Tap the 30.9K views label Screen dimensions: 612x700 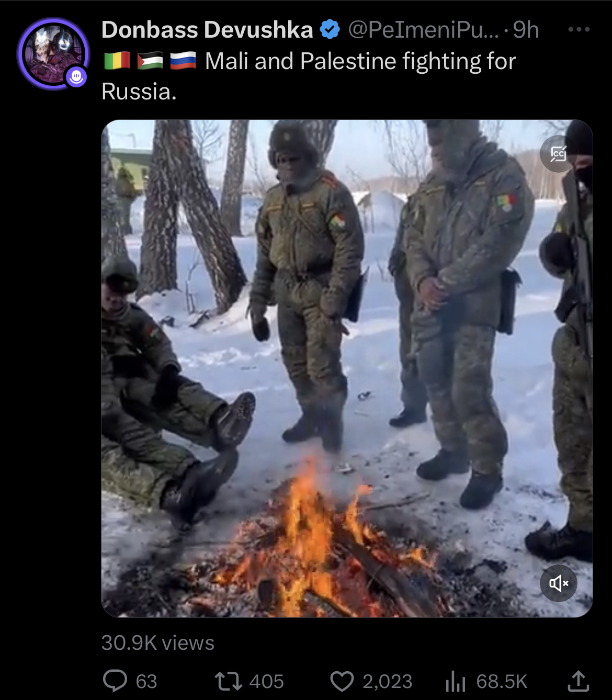coord(158,642)
